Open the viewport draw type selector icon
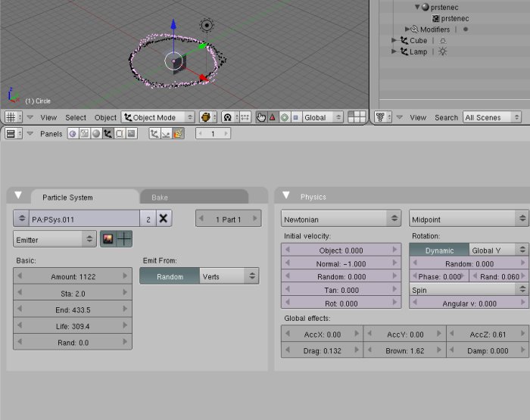 coord(207,117)
